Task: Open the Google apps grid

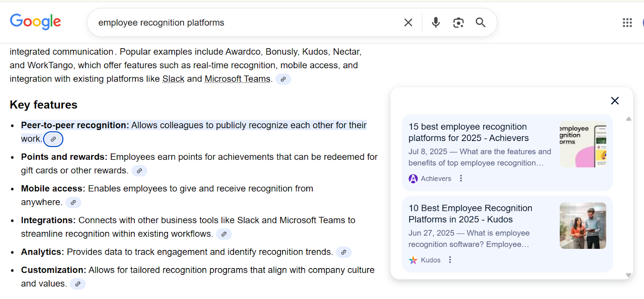Action: 627,23
